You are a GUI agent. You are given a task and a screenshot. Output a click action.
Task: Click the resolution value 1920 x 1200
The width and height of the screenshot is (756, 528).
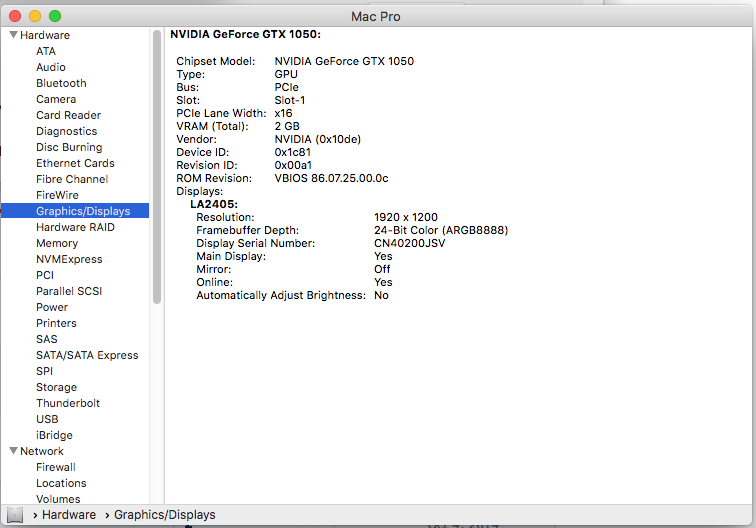pyautogui.click(x=406, y=217)
